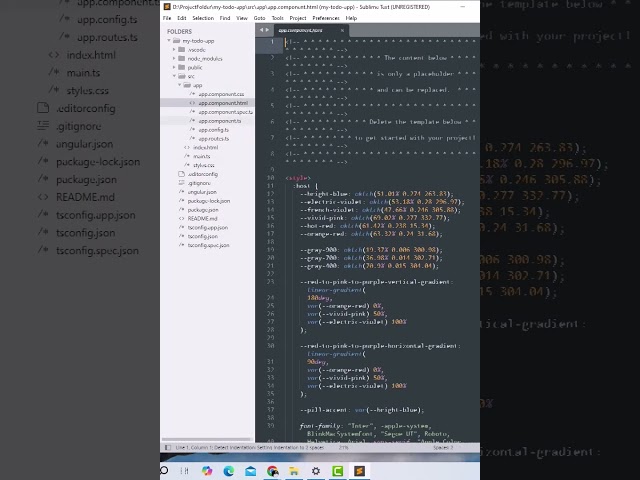Click the Line 1, Column 1 status text
Viewport: 640px width, 480px height.
click(194, 448)
